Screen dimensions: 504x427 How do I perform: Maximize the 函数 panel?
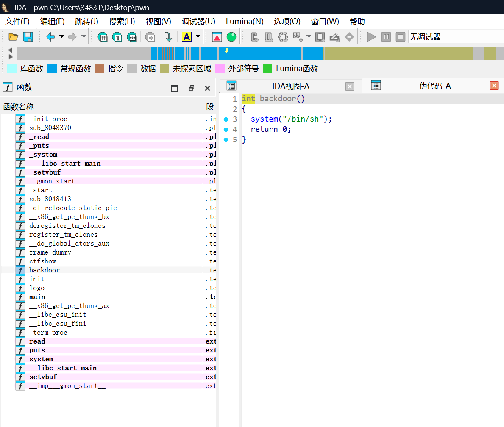tap(174, 88)
